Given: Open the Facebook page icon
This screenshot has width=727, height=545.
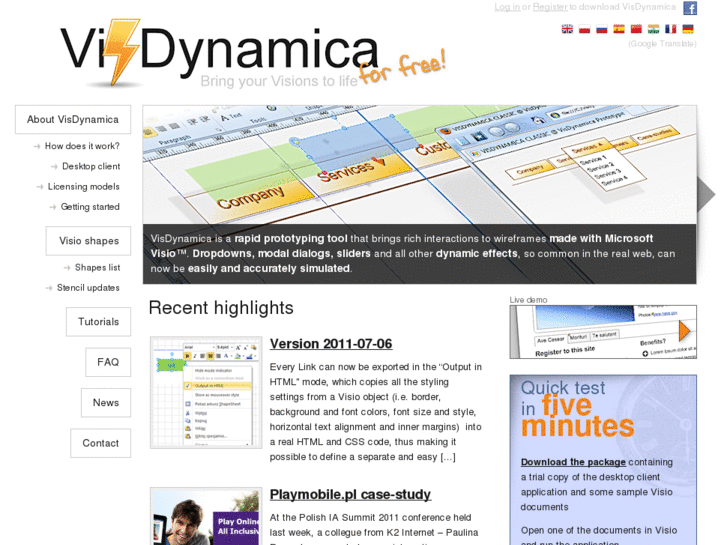Looking at the screenshot, I should (690, 8).
